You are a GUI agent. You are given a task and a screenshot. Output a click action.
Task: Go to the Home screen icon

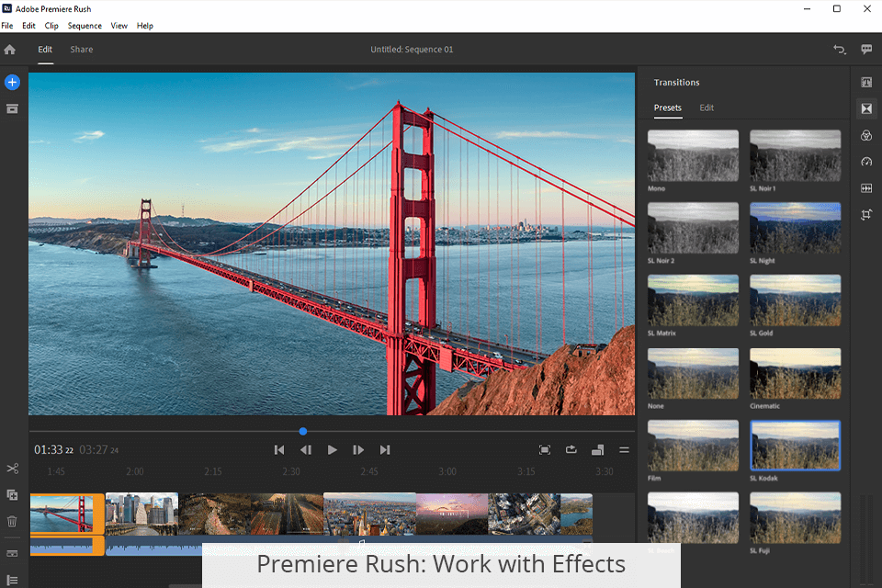(x=10, y=50)
